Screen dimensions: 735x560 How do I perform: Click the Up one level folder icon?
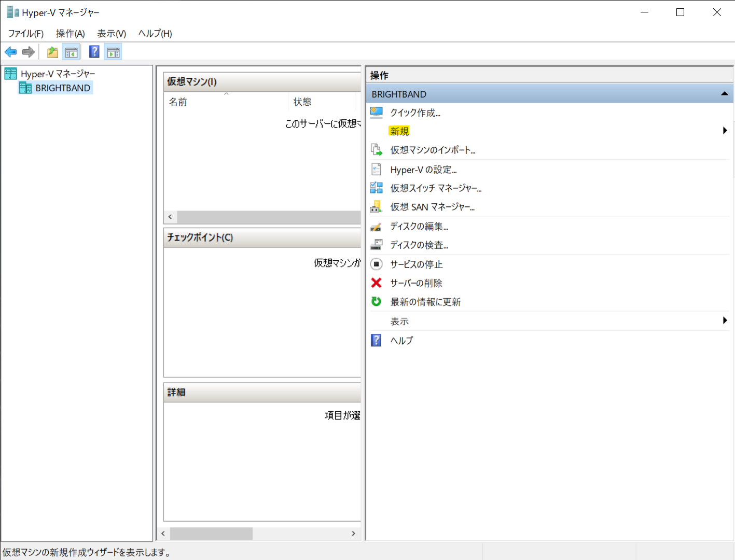[x=52, y=52]
